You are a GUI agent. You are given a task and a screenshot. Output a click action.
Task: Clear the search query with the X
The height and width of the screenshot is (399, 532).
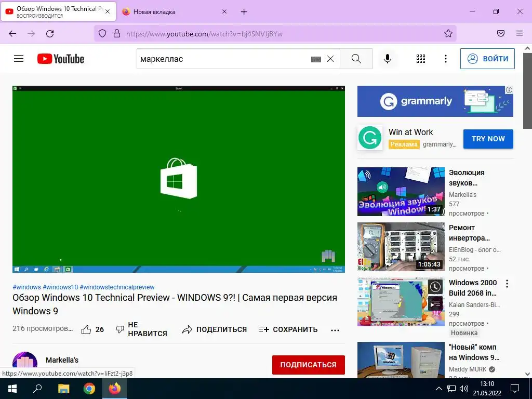pos(330,59)
